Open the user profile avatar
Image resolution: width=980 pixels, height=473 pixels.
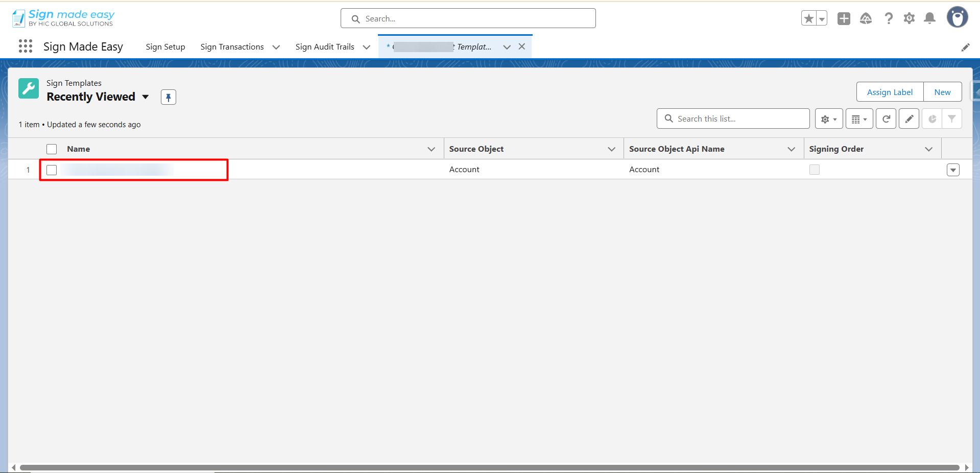pos(958,17)
